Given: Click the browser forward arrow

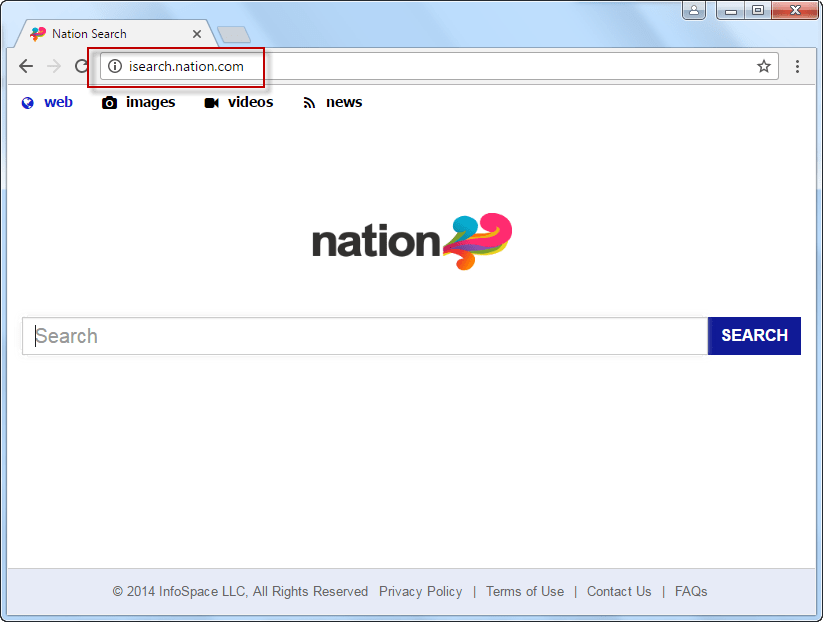Looking at the screenshot, I should [x=54, y=66].
